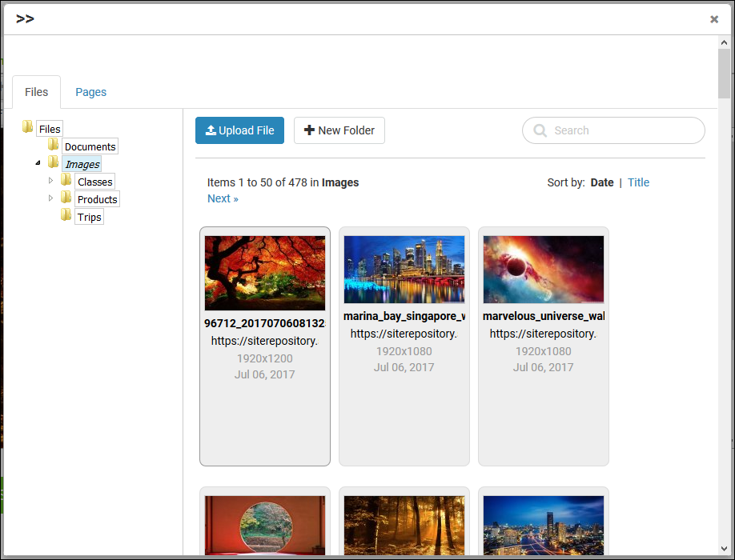Select the Products folder icon
The width and height of the screenshot is (735, 560).
click(66, 198)
